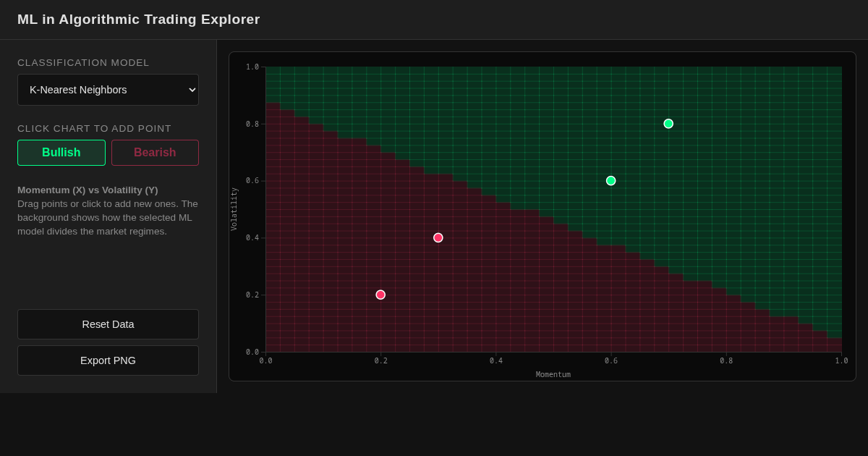This screenshot has width=868, height=456.
Task: Open the Classification Model dropdown
Action: click(108, 90)
